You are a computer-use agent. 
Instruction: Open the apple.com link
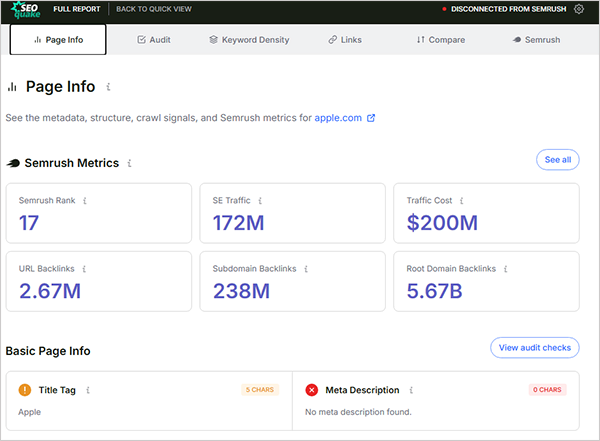pyautogui.click(x=338, y=118)
